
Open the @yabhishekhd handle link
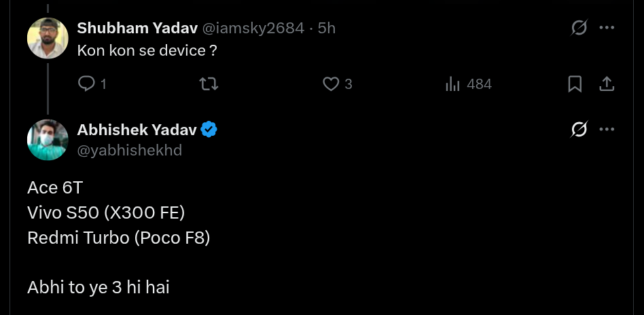130,150
